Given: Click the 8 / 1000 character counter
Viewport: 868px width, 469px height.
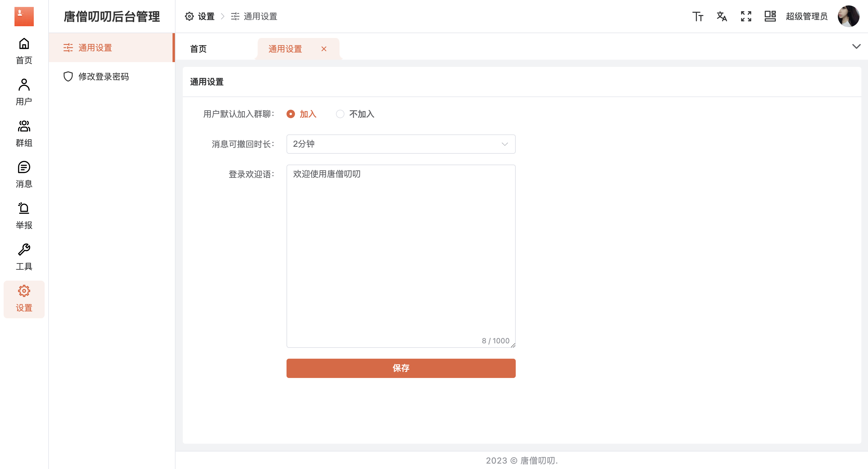Looking at the screenshot, I should click(495, 341).
